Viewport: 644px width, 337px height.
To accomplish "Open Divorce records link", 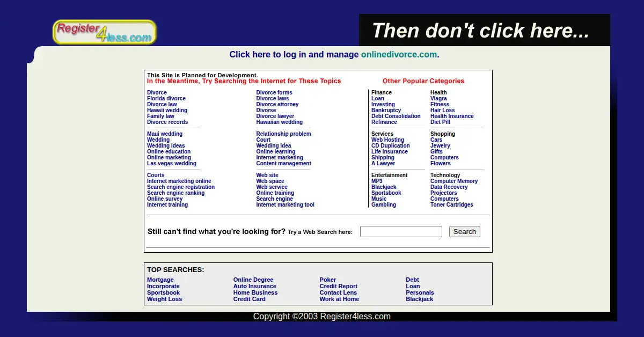I will (x=167, y=122).
